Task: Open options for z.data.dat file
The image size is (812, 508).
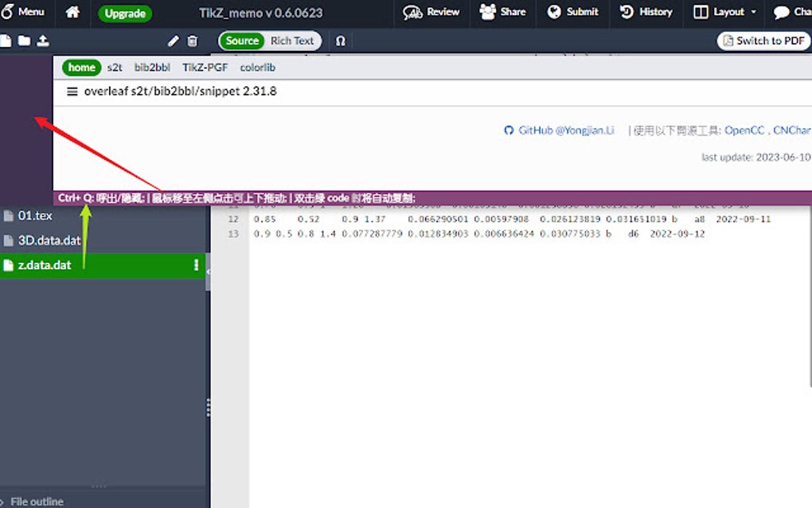Action: coord(196,264)
